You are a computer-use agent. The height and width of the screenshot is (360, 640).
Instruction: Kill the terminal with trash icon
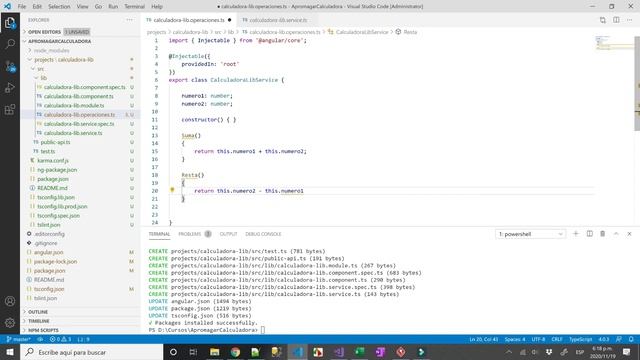(x=602, y=234)
